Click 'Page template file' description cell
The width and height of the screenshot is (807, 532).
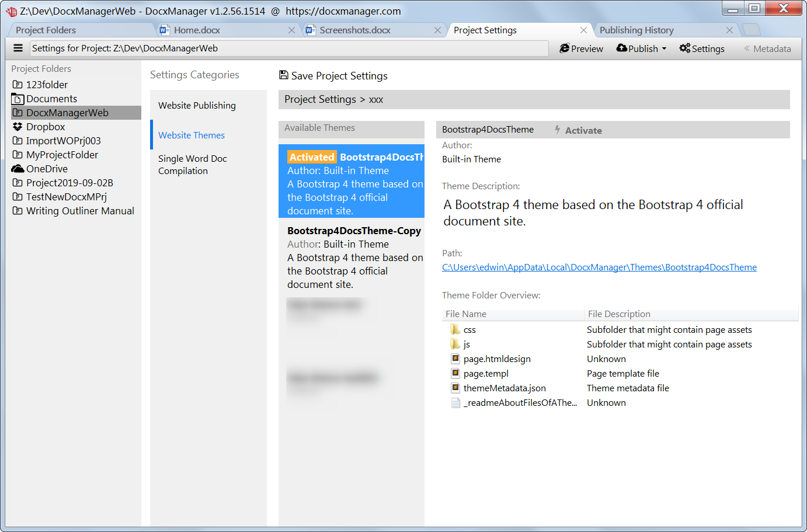point(622,374)
